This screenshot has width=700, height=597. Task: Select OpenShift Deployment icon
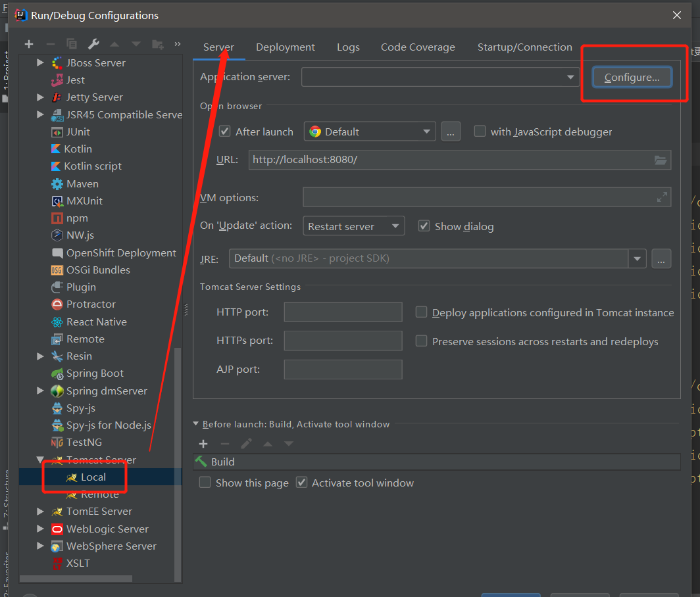point(57,253)
